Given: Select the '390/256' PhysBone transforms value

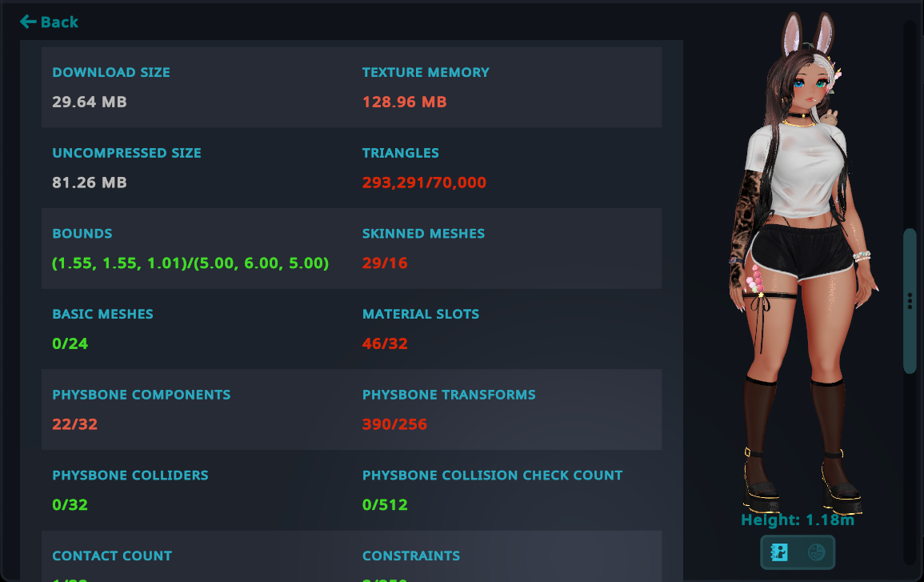Looking at the screenshot, I should click(x=395, y=424).
